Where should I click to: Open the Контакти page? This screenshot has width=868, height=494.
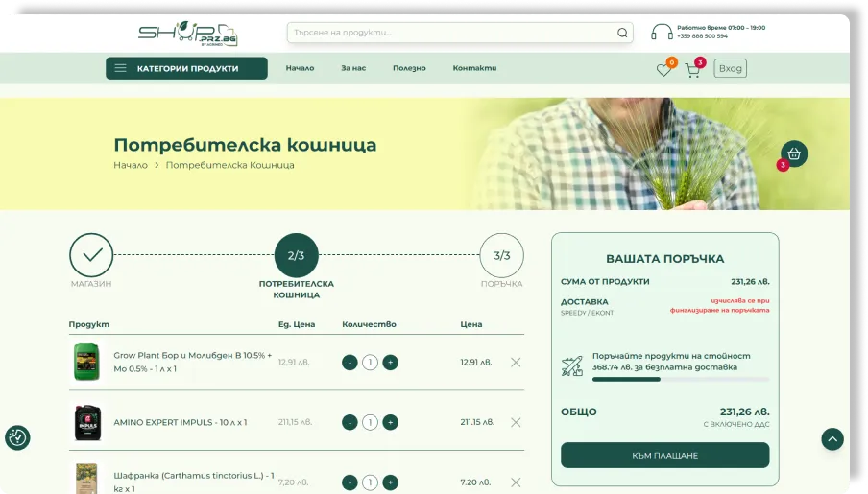point(474,68)
